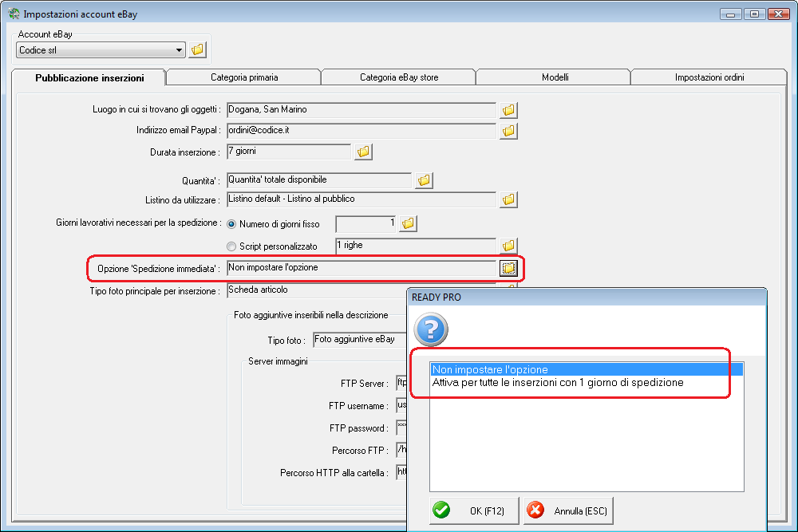This screenshot has height=532, width=798.
Task: Click the blue question mark icon in READY PRO dialog
Action: (x=431, y=329)
